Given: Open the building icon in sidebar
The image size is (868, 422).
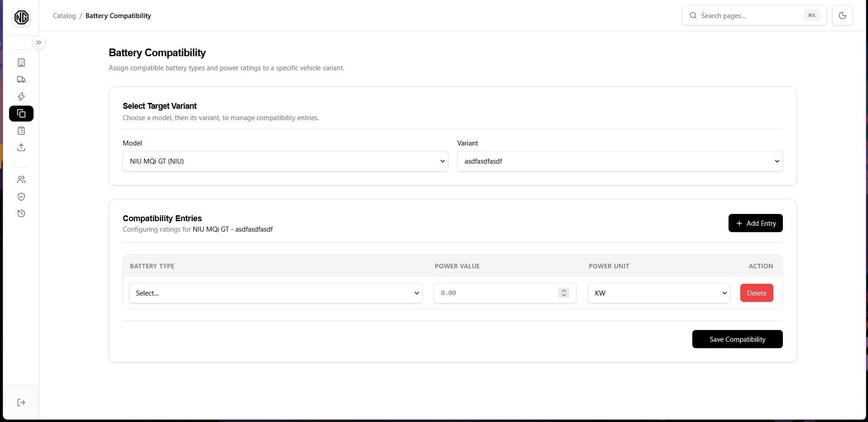Looking at the screenshot, I should point(21,63).
